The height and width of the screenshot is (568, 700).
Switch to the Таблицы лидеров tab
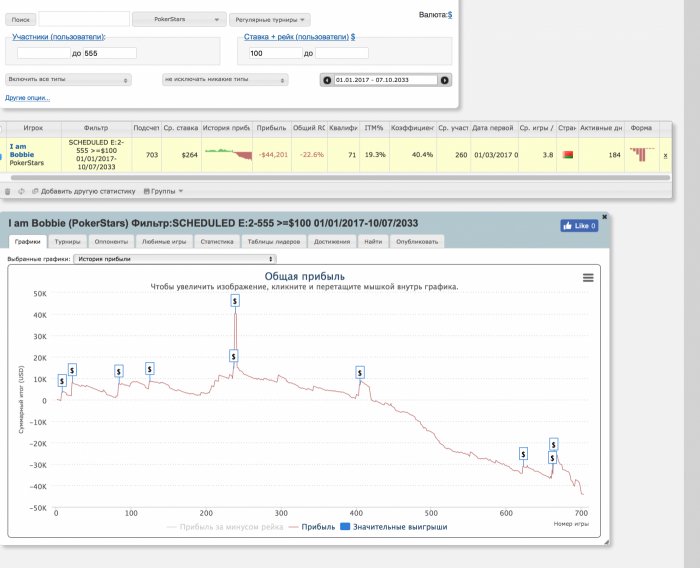(x=274, y=242)
